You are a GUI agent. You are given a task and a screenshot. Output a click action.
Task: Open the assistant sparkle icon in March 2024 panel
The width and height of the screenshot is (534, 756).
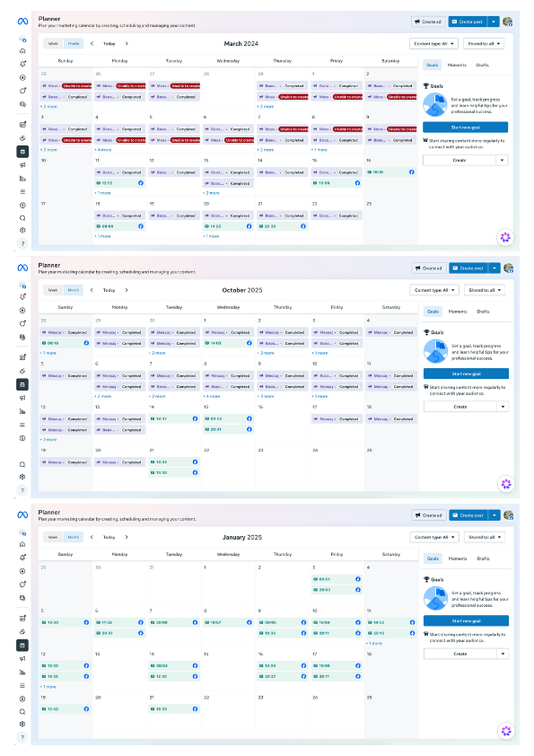[505, 237]
